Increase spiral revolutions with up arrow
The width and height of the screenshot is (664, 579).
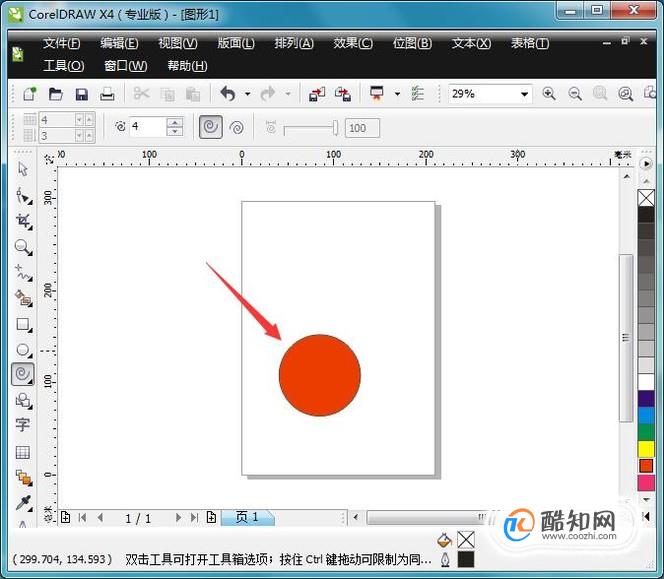(174, 122)
